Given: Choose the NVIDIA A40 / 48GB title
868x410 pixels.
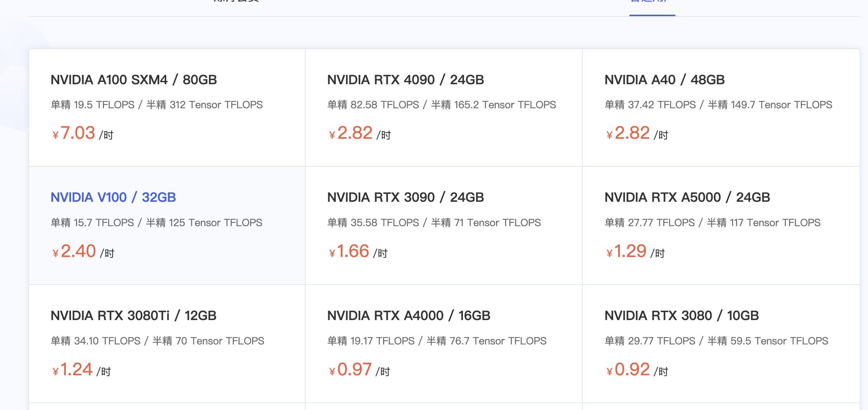Looking at the screenshot, I should pyautogui.click(x=665, y=80).
